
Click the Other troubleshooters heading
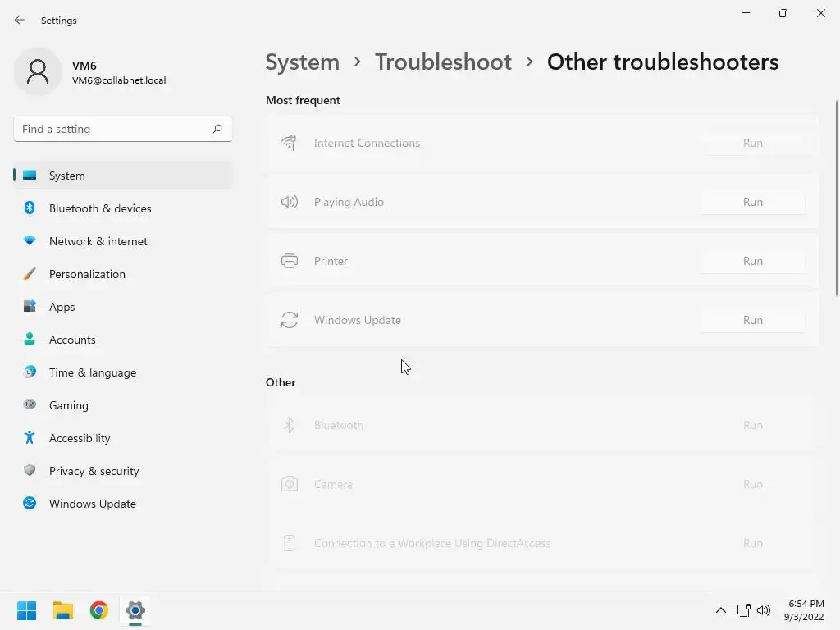pos(663,62)
